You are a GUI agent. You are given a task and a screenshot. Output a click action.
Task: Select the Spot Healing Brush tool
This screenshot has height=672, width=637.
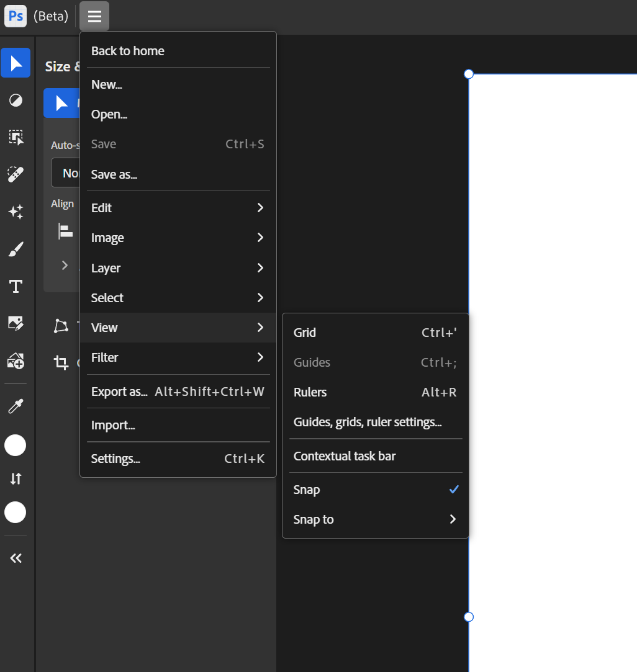(16, 174)
